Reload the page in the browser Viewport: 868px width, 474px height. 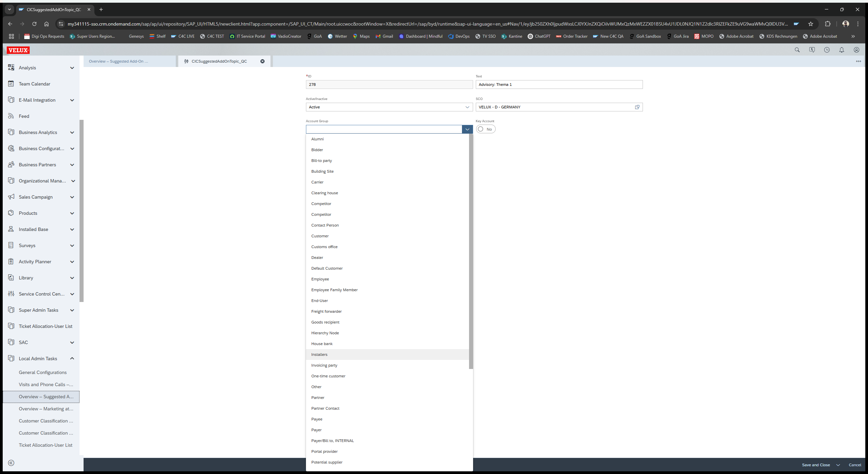coord(34,24)
